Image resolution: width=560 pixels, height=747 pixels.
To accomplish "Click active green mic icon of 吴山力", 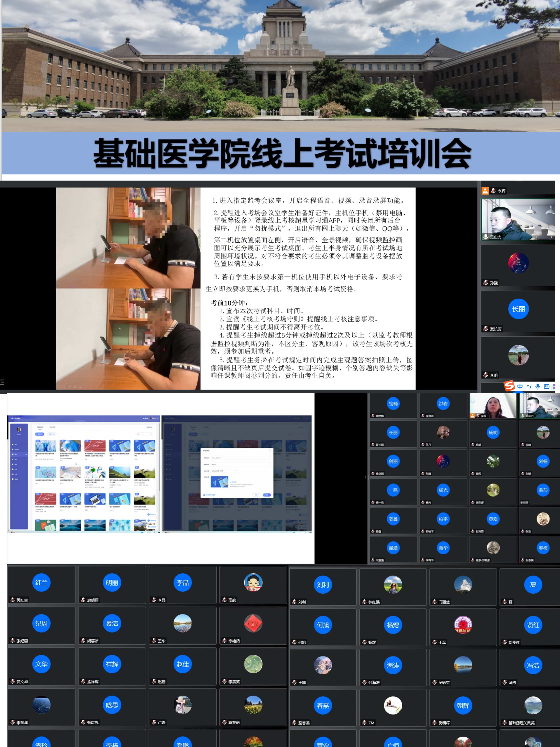I will (486, 237).
